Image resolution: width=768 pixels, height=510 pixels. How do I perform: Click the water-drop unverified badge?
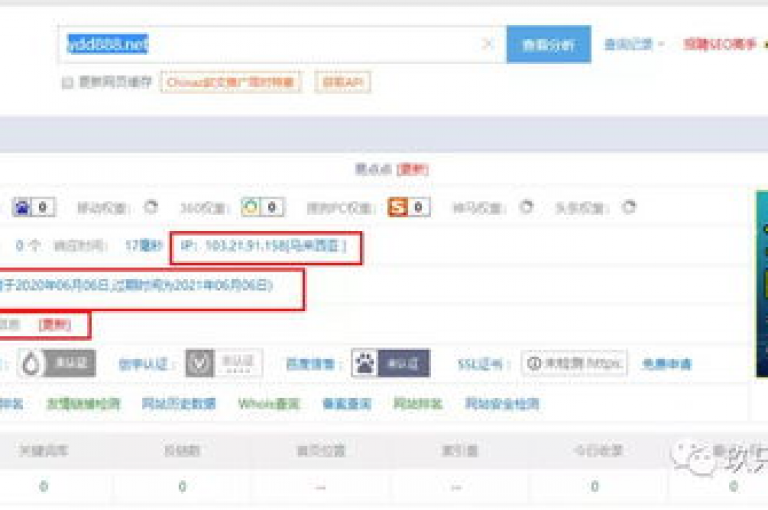click(57, 363)
